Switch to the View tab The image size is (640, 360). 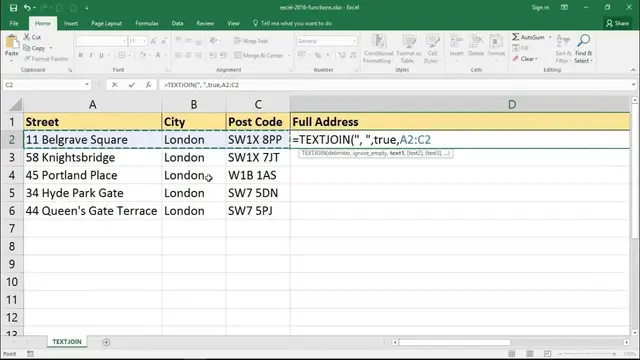[233, 23]
